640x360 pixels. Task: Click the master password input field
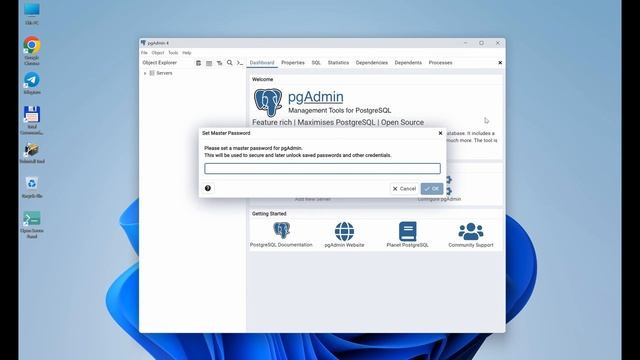coord(322,169)
